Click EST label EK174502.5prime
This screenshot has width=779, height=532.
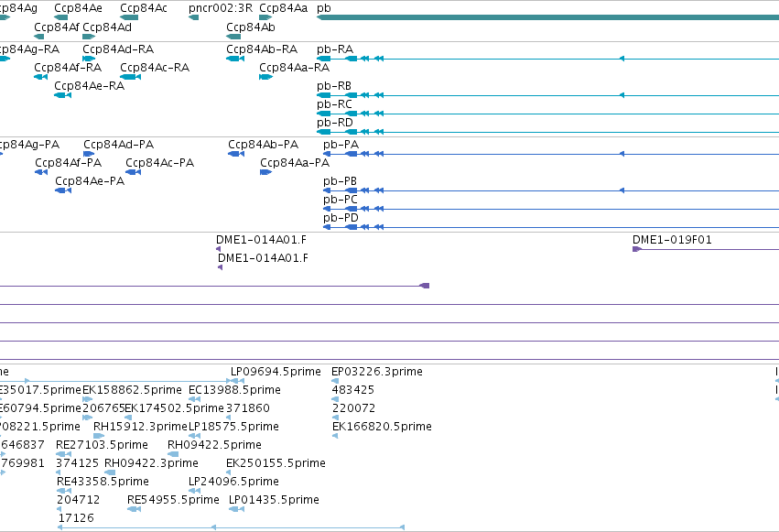coord(174,408)
